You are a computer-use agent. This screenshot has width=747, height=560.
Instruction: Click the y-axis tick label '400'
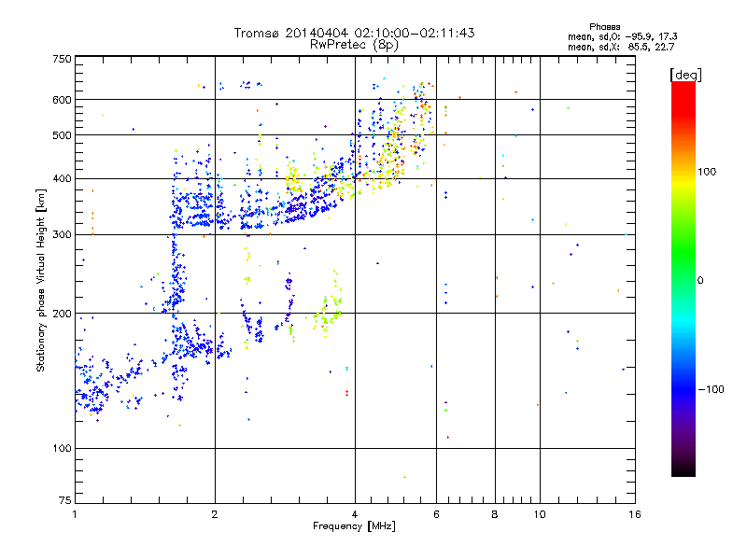click(x=62, y=179)
